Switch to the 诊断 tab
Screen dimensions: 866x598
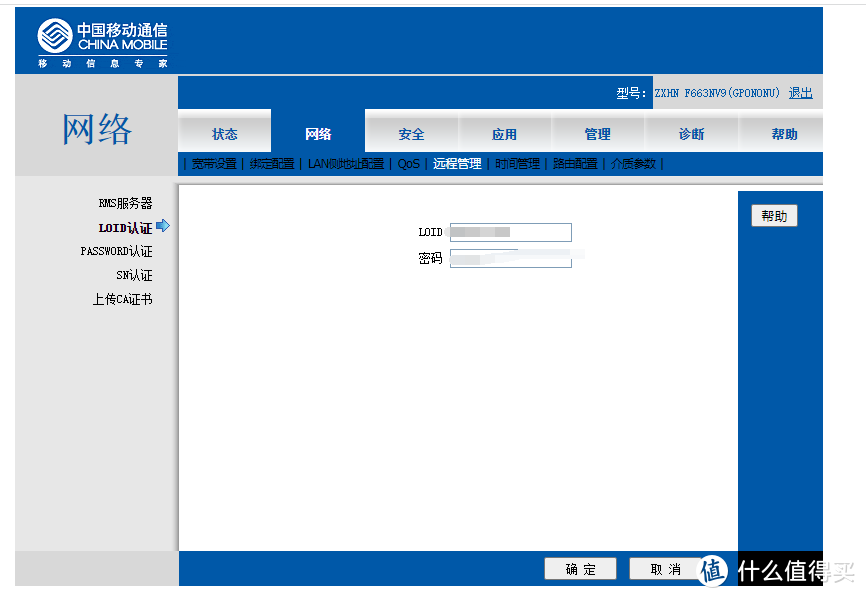pos(690,133)
